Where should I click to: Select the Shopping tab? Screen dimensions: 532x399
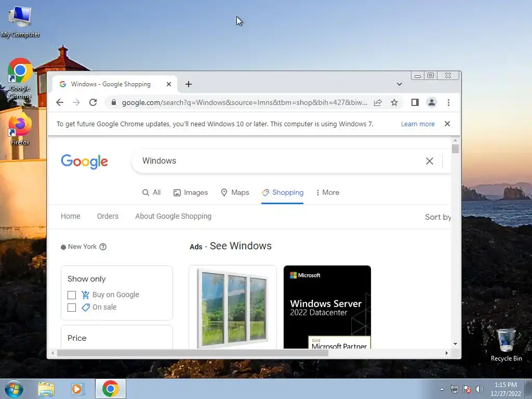[x=283, y=192]
